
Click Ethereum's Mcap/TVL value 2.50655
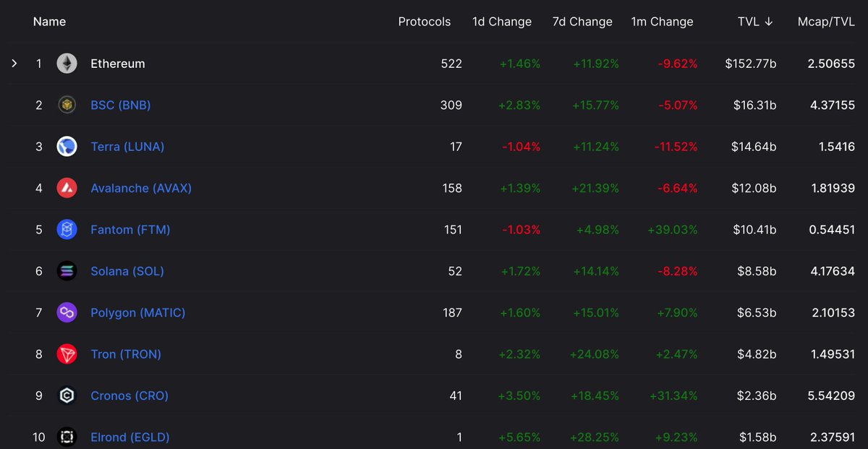tap(831, 64)
